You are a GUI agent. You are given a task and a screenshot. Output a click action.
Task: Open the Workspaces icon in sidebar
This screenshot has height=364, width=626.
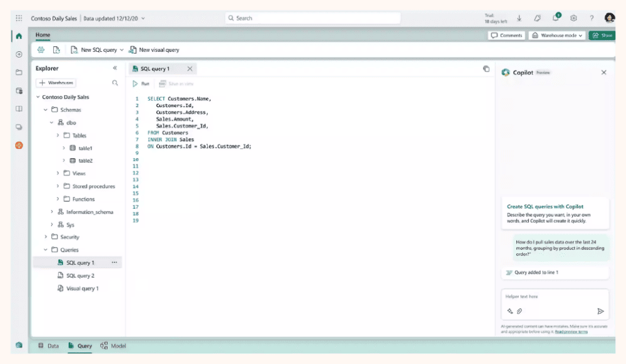[x=19, y=127]
